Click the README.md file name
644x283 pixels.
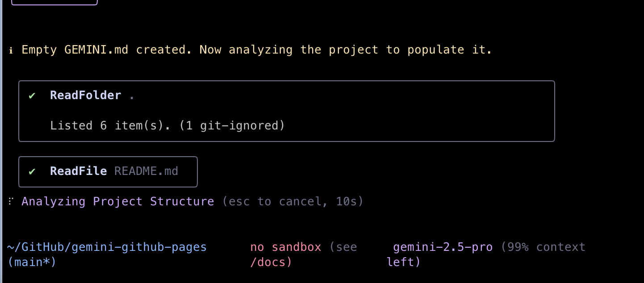coord(146,171)
